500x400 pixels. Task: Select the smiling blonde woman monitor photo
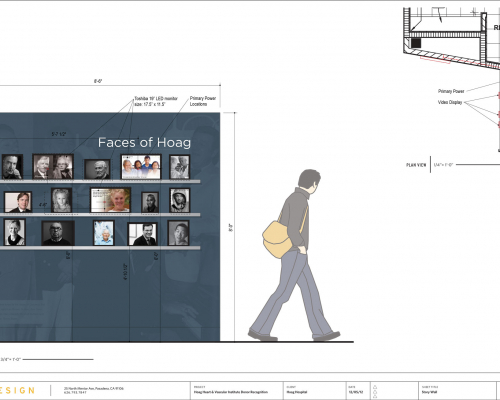pos(110,200)
